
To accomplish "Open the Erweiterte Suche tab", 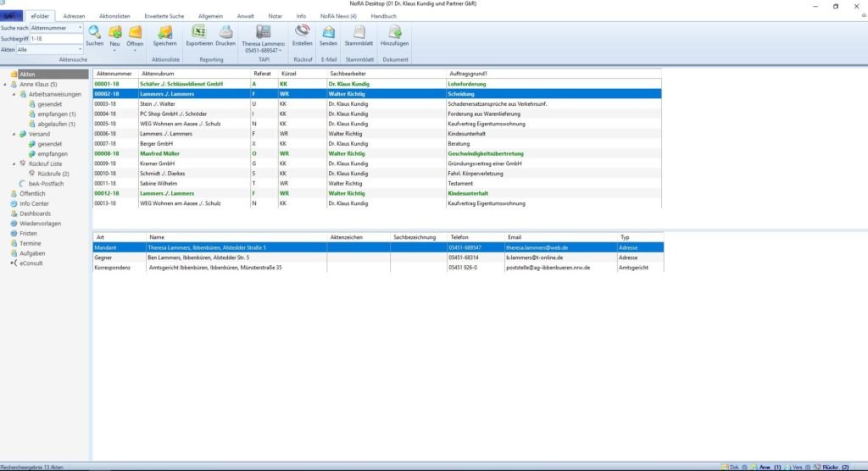I will point(164,16).
